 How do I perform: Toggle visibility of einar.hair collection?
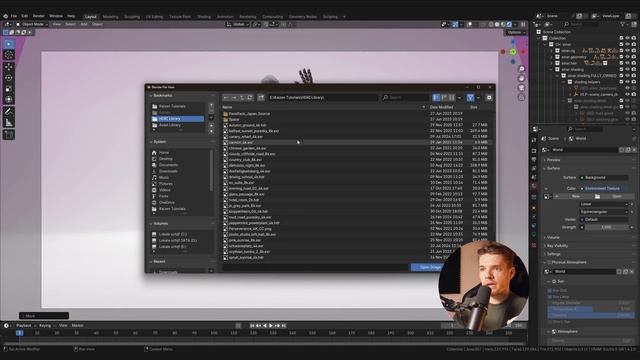627,63
